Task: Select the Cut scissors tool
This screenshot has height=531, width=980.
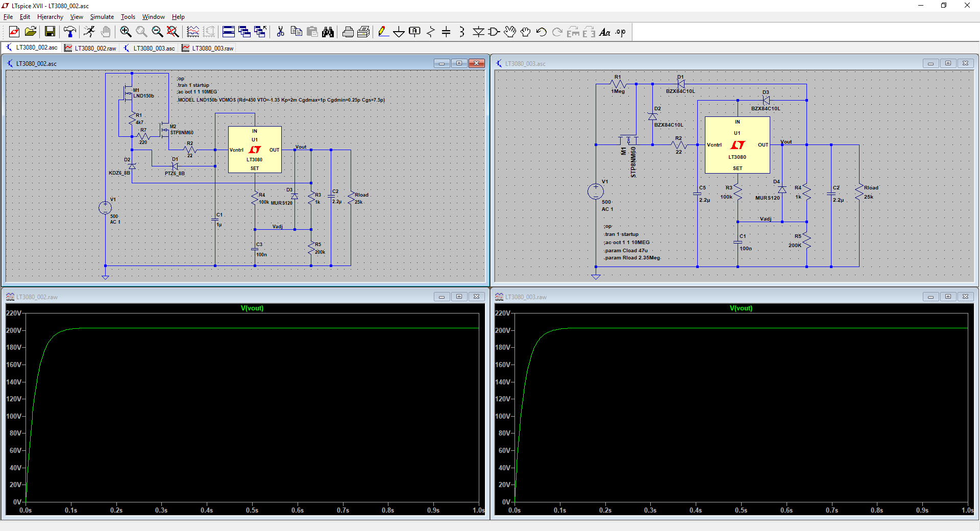Action: (x=280, y=32)
